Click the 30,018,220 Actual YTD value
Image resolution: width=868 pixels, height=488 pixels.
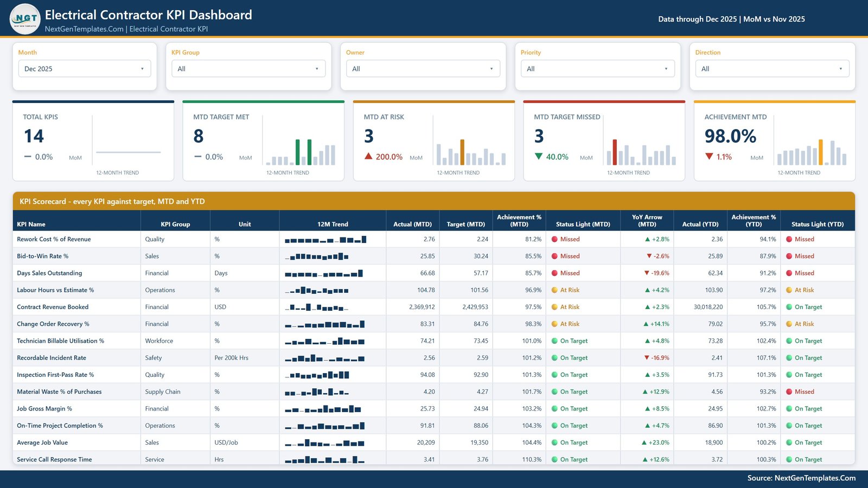click(x=708, y=307)
